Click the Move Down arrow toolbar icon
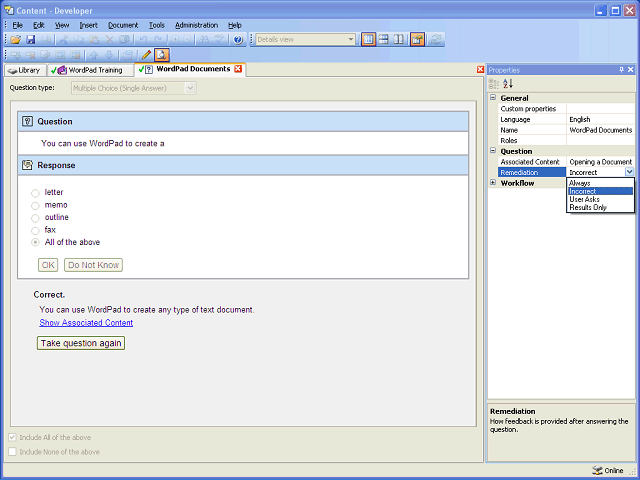 109,55
